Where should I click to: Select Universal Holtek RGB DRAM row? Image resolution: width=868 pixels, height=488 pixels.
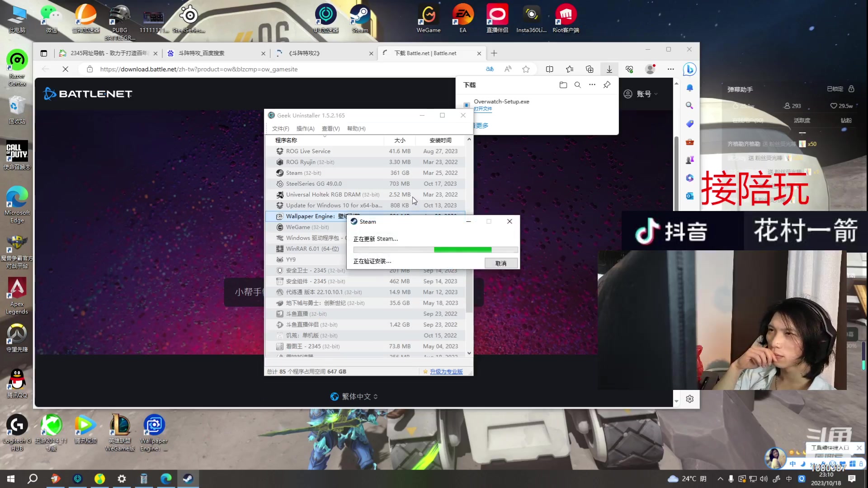[365, 195]
